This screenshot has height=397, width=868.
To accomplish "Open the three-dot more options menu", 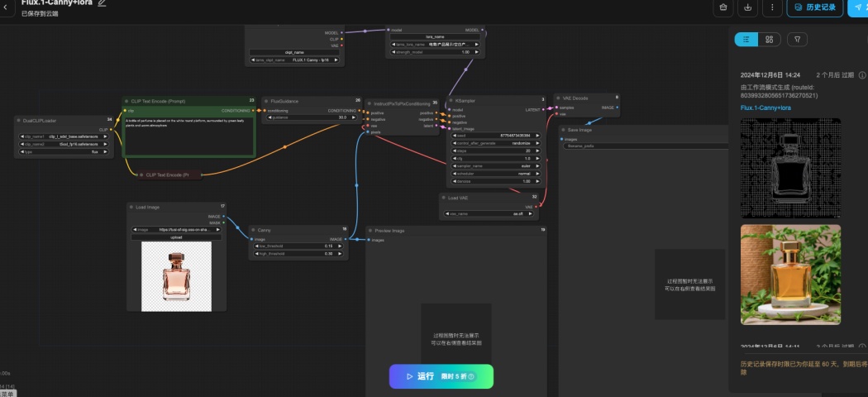I will pos(772,7).
